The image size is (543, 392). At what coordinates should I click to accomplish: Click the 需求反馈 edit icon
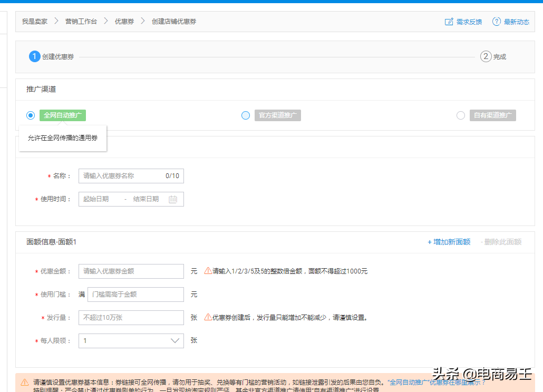449,22
